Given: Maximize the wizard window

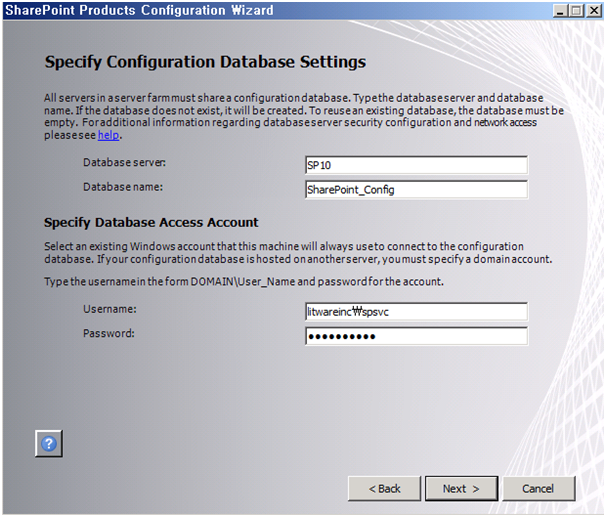Looking at the screenshot, I should pos(577,10).
